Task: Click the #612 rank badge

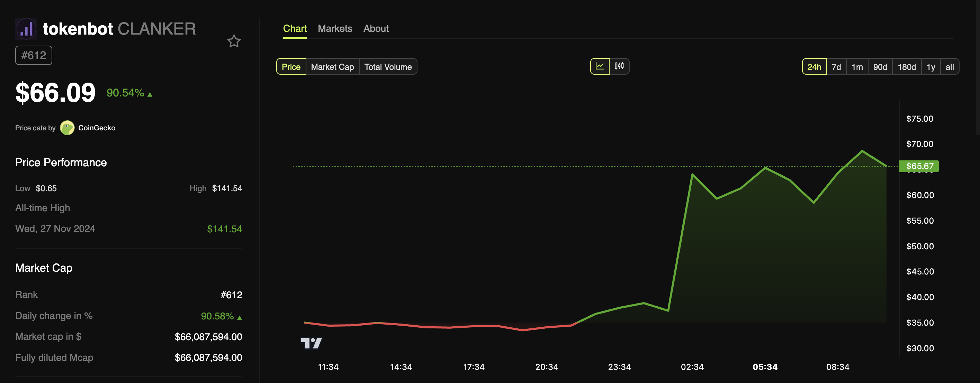Action: 34,55
